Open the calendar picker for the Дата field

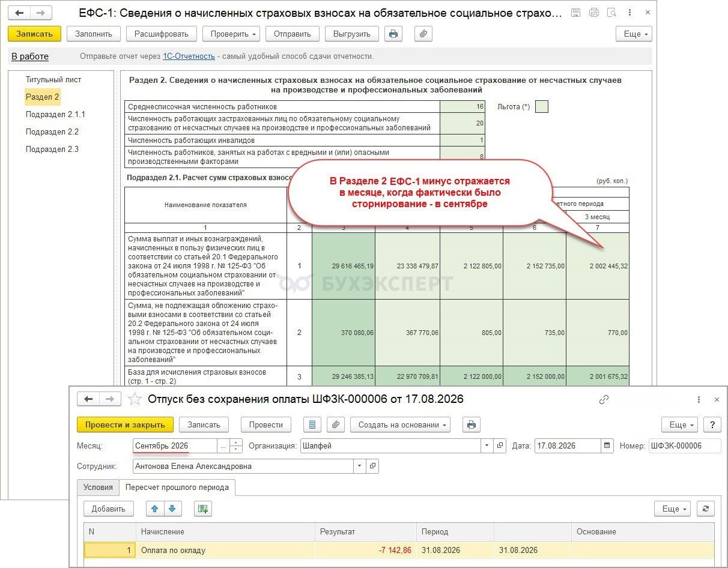click(x=607, y=446)
